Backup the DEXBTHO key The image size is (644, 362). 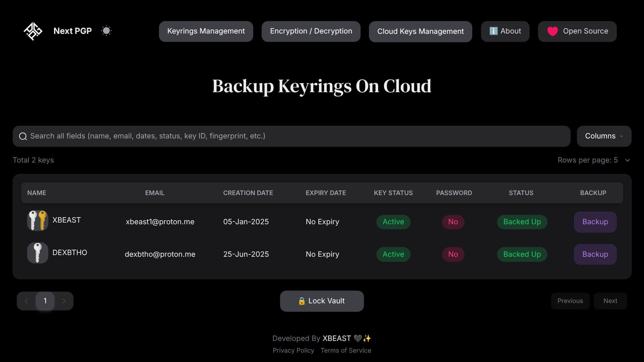click(595, 254)
